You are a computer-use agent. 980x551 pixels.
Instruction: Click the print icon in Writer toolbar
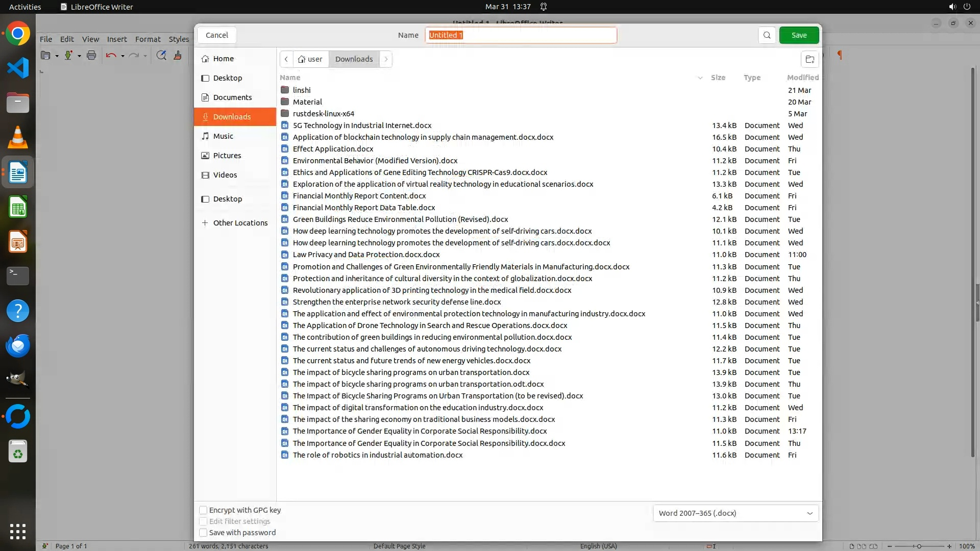click(91, 56)
